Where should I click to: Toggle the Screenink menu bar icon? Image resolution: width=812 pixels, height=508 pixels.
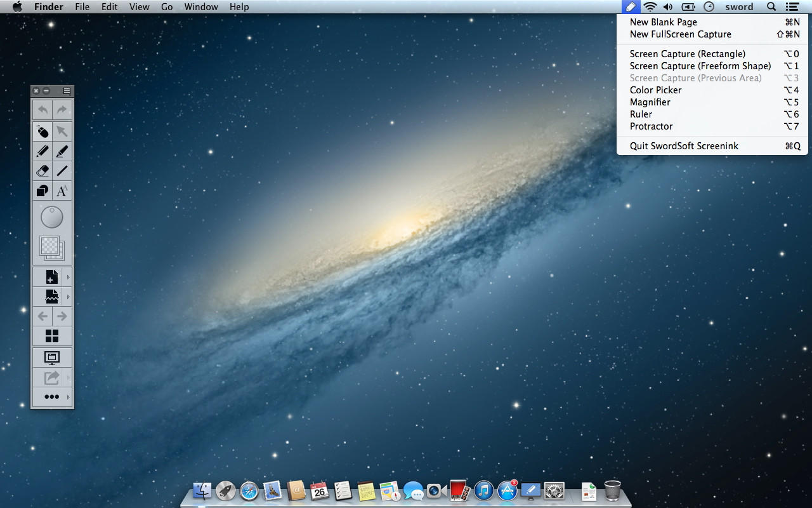[630, 7]
